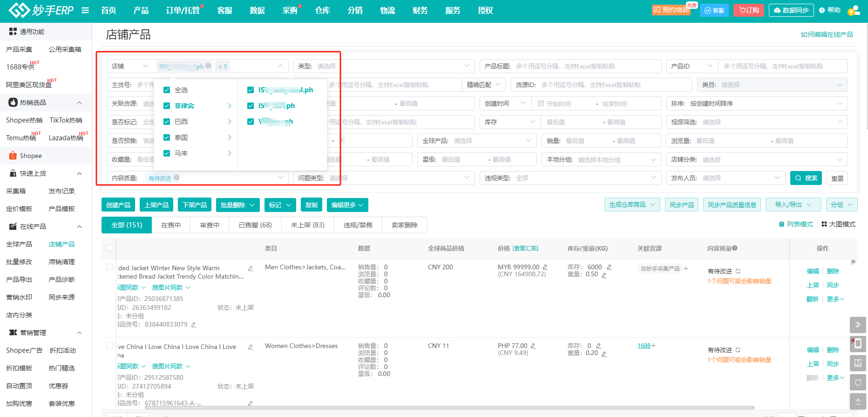This screenshot has width=868, height=417.
Task: Uncheck the 全选 checkbox
Action: pyautogui.click(x=167, y=90)
